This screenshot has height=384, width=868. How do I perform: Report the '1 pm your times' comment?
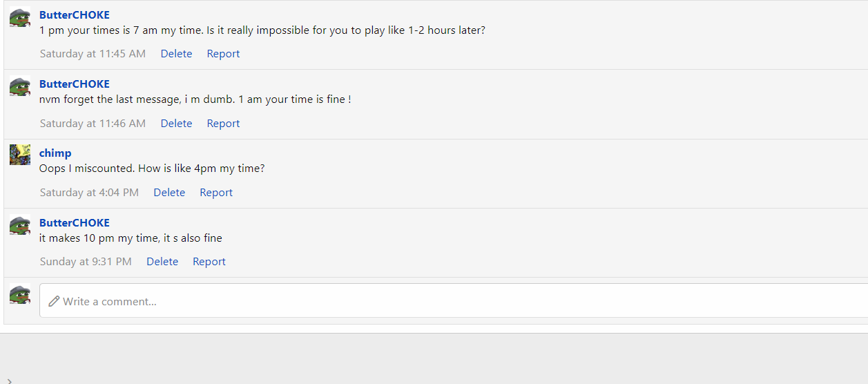click(x=223, y=54)
